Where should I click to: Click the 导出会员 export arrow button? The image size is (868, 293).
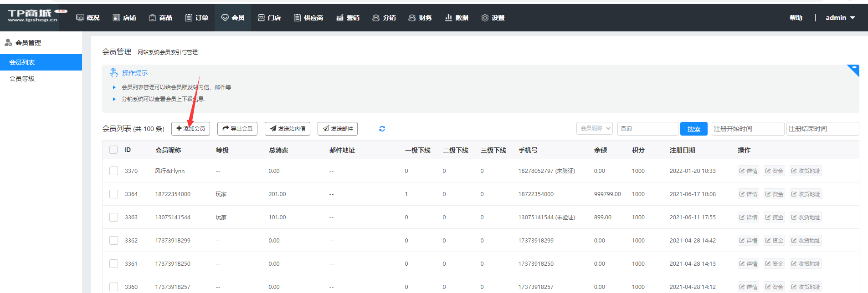(237, 129)
